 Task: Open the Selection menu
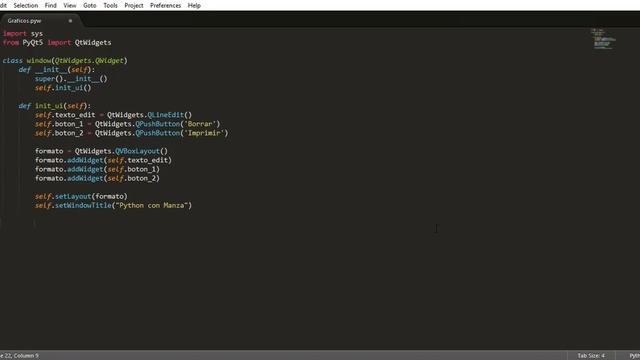pyautogui.click(x=26, y=5)
